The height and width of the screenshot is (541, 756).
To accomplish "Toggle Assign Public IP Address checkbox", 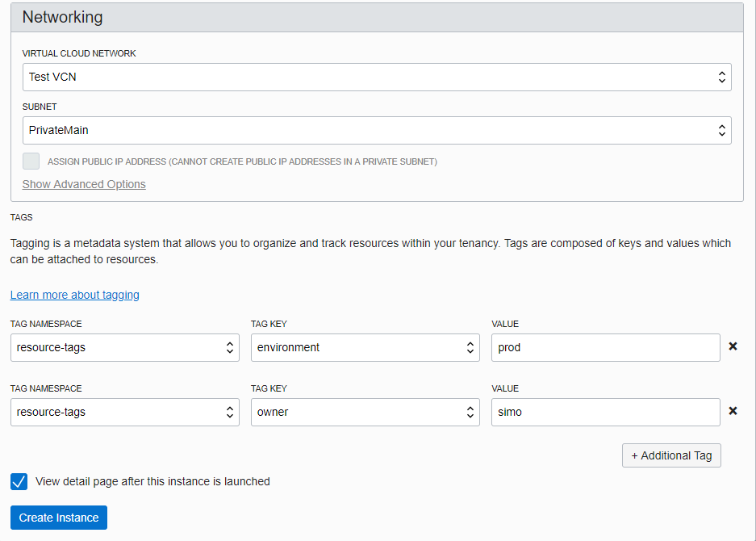I will [31, 161].
